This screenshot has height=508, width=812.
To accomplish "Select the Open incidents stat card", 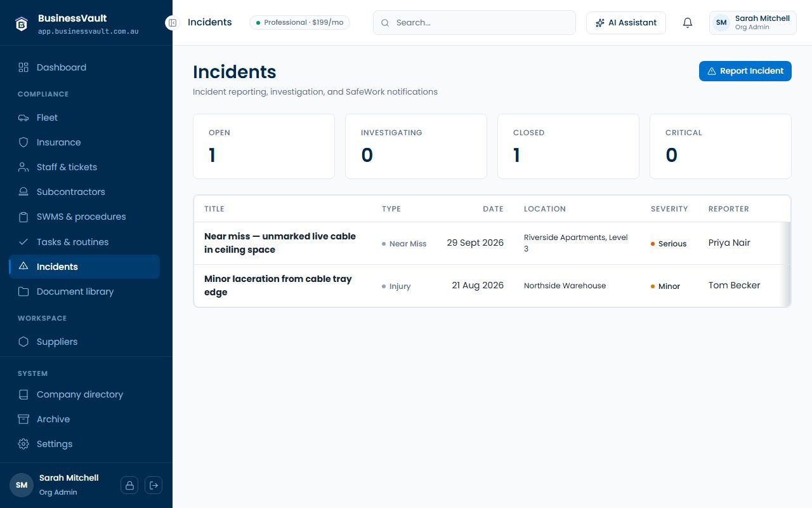I will 264,147.
